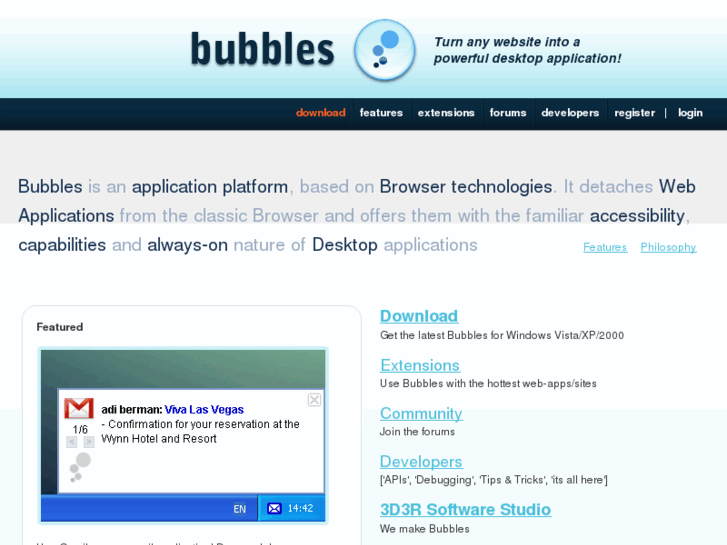The image size is (727, 545).
Task: Click login in navigation bar
Action: pos(690,113)
